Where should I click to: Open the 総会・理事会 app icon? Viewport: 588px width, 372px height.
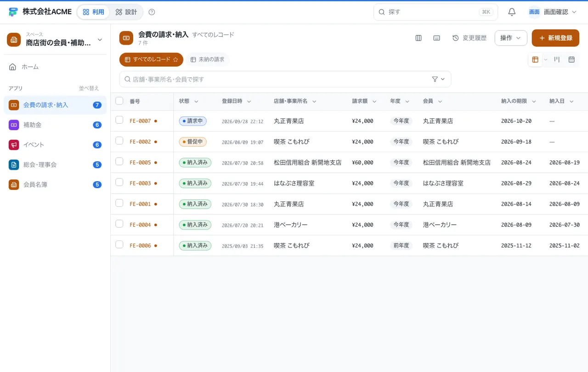coord(14,165)
